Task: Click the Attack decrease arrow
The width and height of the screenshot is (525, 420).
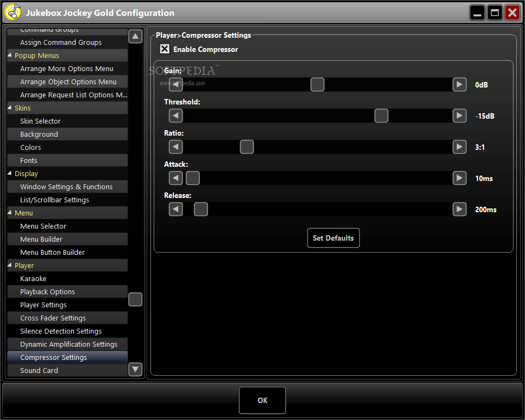Action: click(x=176, y=178)
